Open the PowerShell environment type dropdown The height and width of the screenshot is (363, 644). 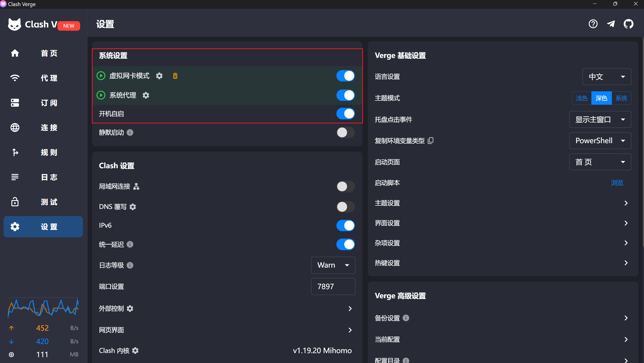[x=600, y=141]
